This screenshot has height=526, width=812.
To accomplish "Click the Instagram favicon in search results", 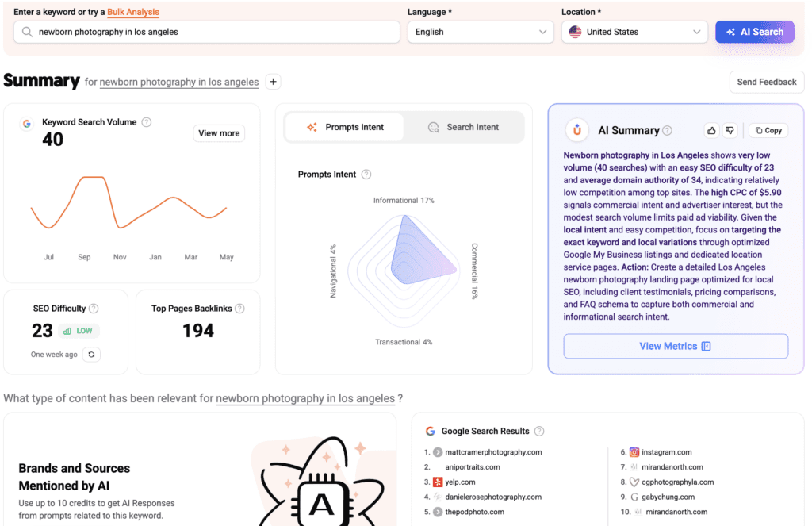I will (634, 452).
